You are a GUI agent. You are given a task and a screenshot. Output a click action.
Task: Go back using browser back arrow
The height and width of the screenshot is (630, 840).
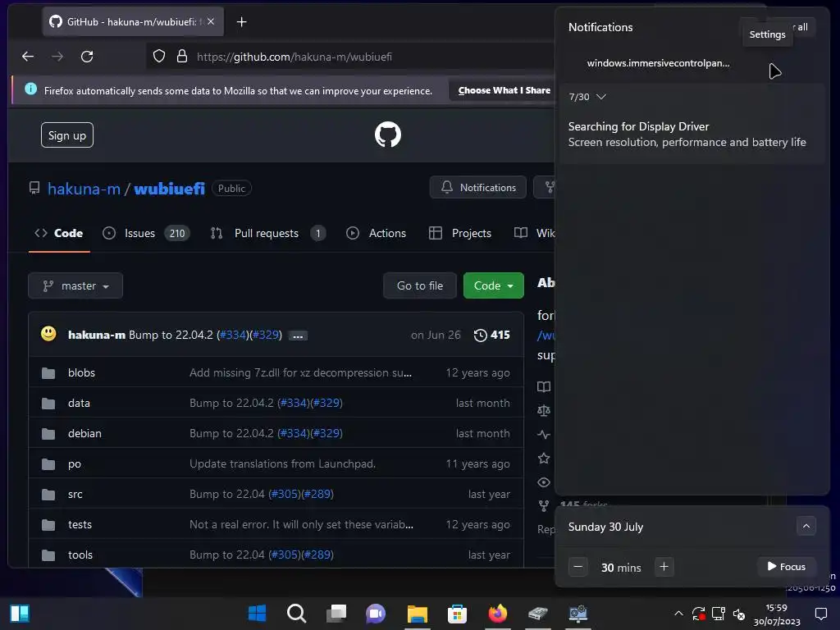coord(28,57)
